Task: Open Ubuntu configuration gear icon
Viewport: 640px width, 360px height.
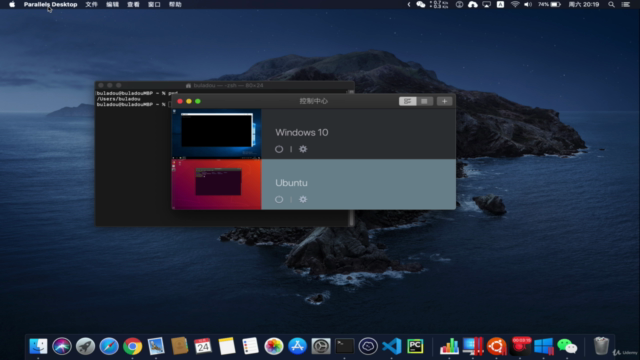Action: [x=303, y=199]
